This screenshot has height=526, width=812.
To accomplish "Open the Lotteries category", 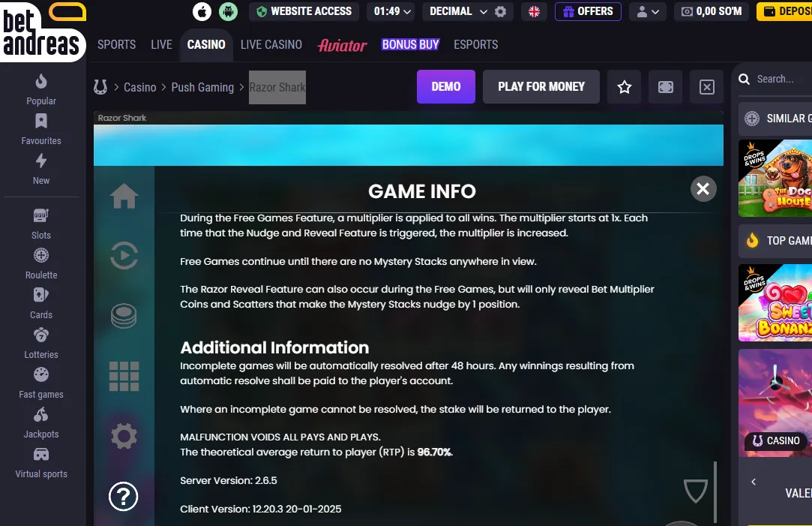I will [x=41, y=344].
